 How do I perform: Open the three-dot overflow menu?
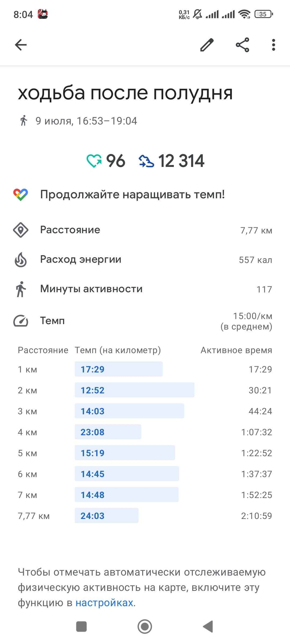click(273, 45)
